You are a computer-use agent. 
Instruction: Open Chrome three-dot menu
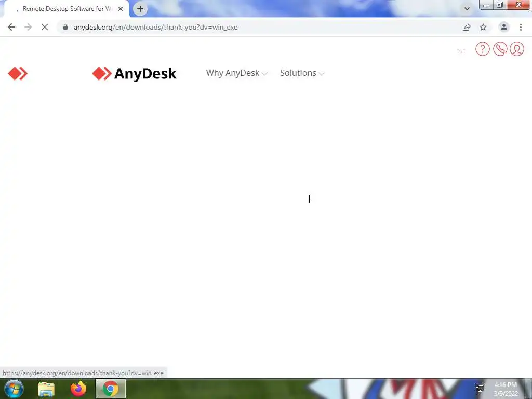tap(521, 27)
